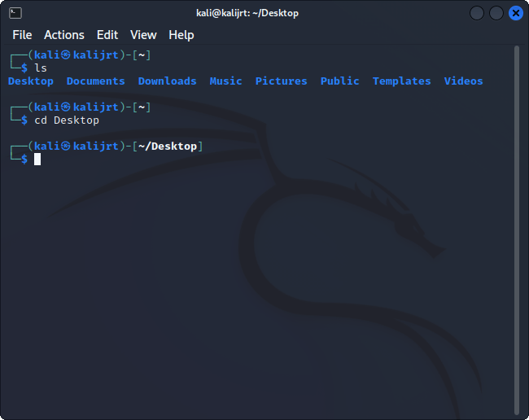Click the window title 'kali@kalijrt: ~/Desktop'
Screen dimensions: 529x420
247,13
